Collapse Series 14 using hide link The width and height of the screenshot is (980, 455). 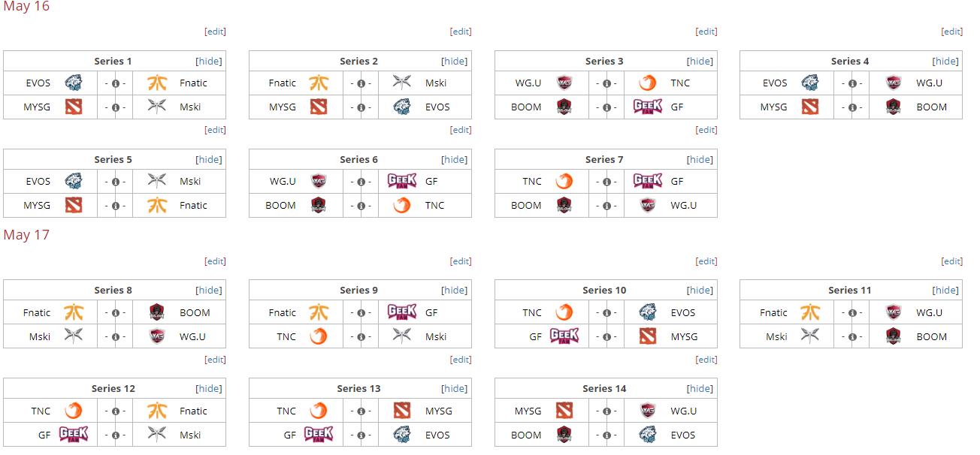click(700, 389)
